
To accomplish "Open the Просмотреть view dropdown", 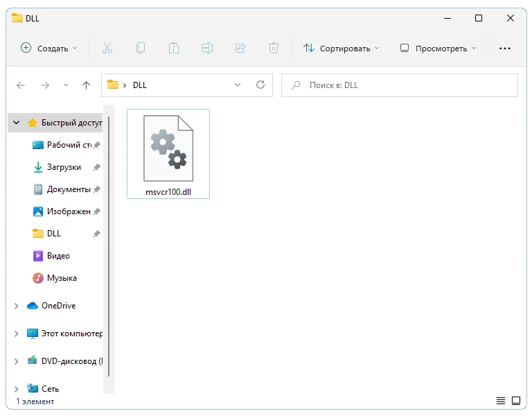I will (x=438, y=49).
